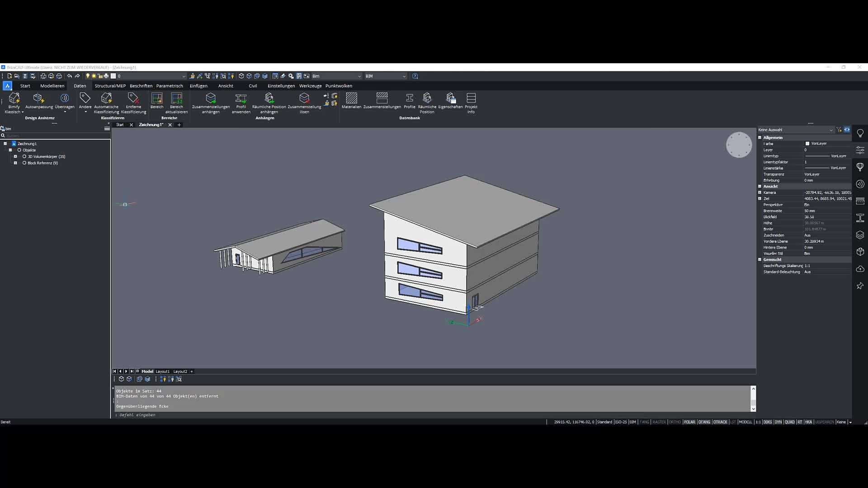Toggle POLAR in status bar
This screenshot has width=868, height=488.
click(x=689, y=422)
